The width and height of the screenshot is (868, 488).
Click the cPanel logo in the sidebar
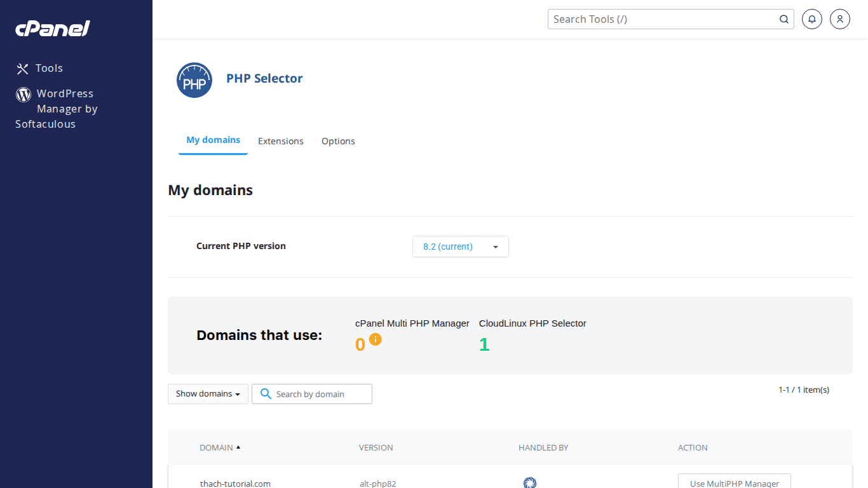coord(52,28)
